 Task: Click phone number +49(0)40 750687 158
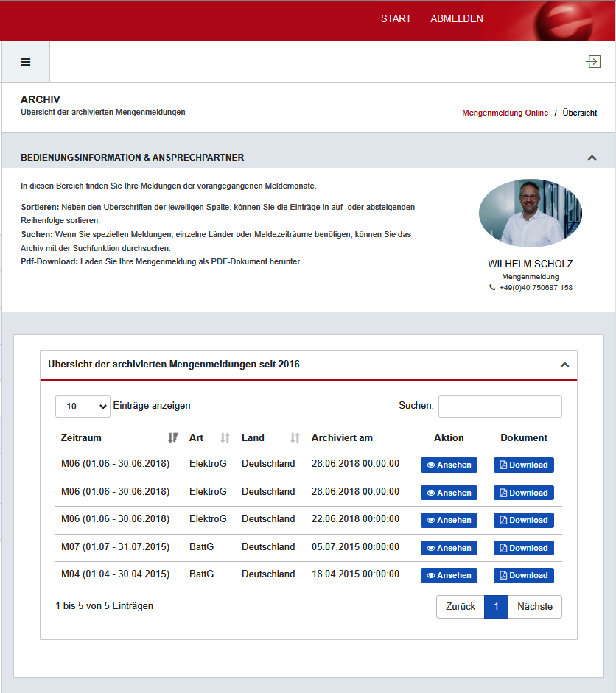pyautogui.click(x=536, y=288)
